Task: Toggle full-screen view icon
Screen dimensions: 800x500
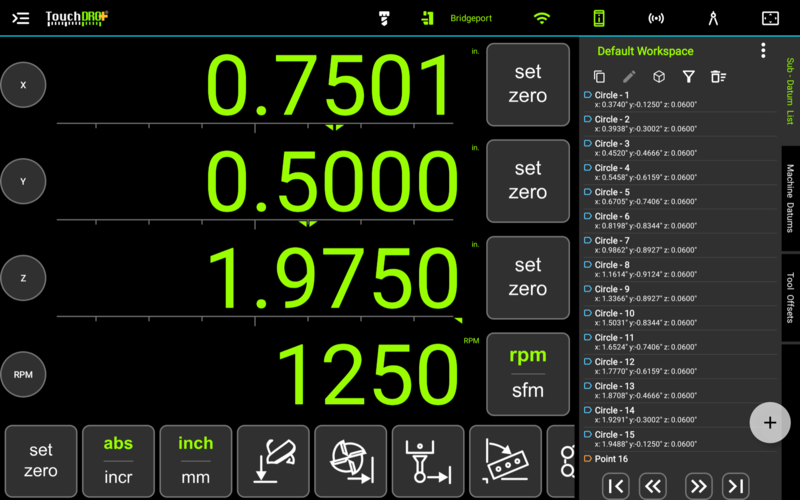Action: (770, 18)
